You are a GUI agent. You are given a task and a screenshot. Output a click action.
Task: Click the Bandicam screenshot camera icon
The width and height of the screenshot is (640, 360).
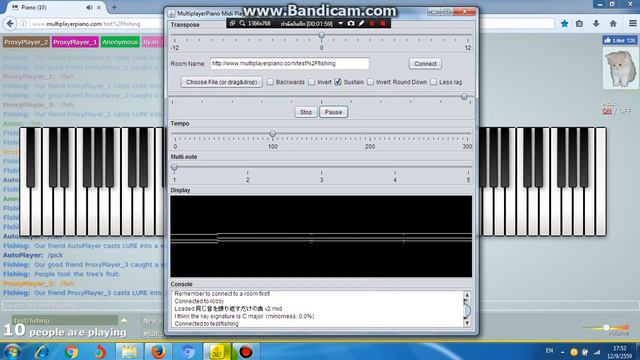351,24
